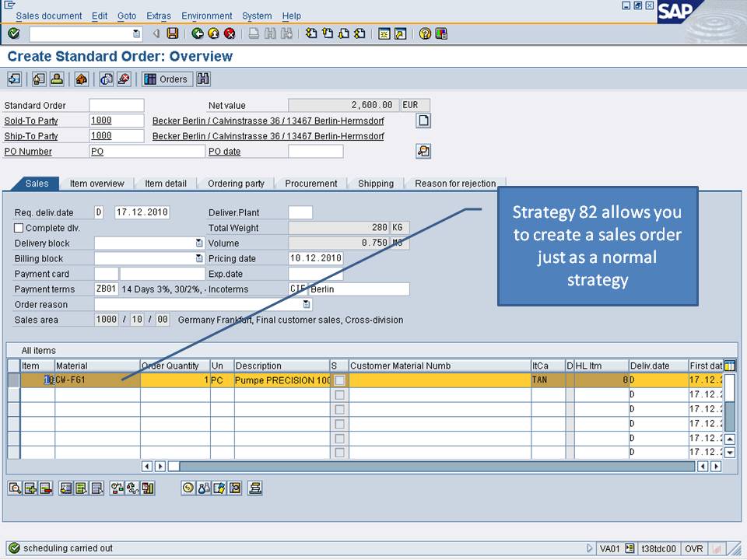Click the search icon beside PO date

pyautogui.click(x=423, y=152)
